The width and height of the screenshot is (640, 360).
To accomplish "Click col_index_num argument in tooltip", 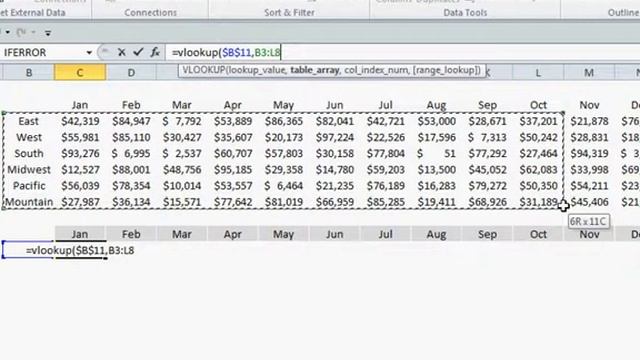I will [376, 70].
